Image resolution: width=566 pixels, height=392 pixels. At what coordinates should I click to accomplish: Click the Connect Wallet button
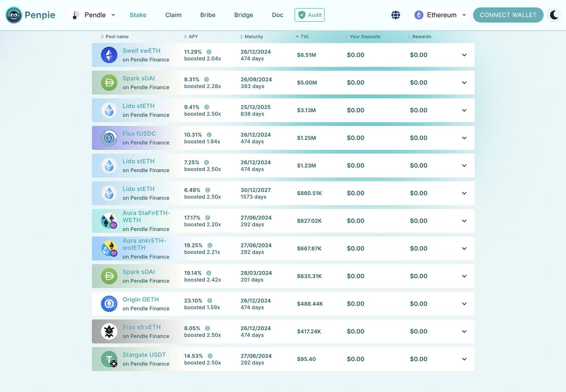508,15
